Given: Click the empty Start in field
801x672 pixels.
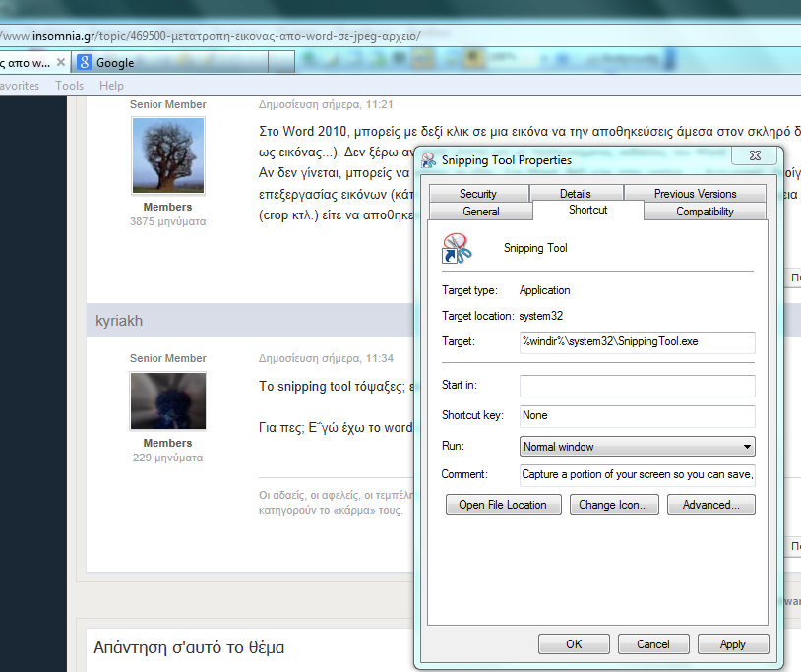Looking at the screenshot, I should pyautogui.click(x=637, y=386).
